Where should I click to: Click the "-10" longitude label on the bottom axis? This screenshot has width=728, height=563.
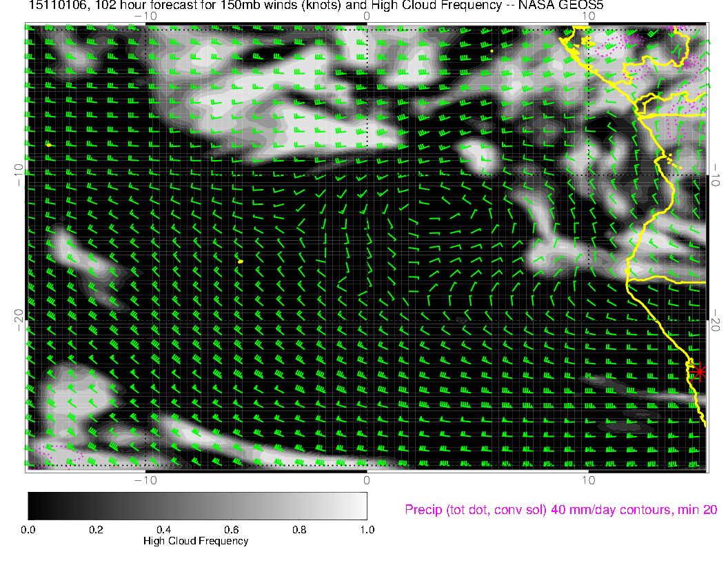145,480
